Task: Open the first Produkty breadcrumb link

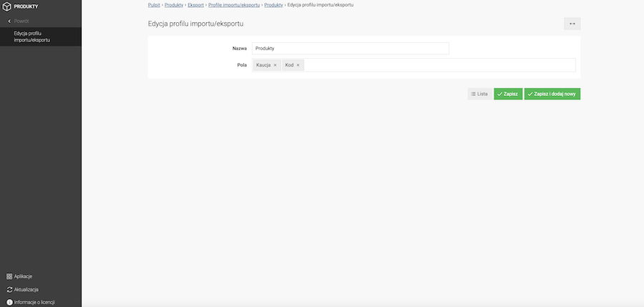Action: [x=174, y=5]
